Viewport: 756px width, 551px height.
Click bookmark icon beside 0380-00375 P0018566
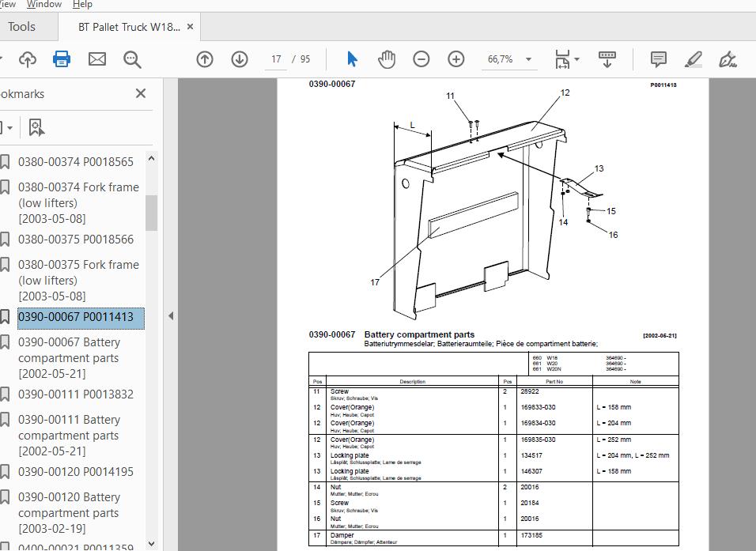(5, 239)
